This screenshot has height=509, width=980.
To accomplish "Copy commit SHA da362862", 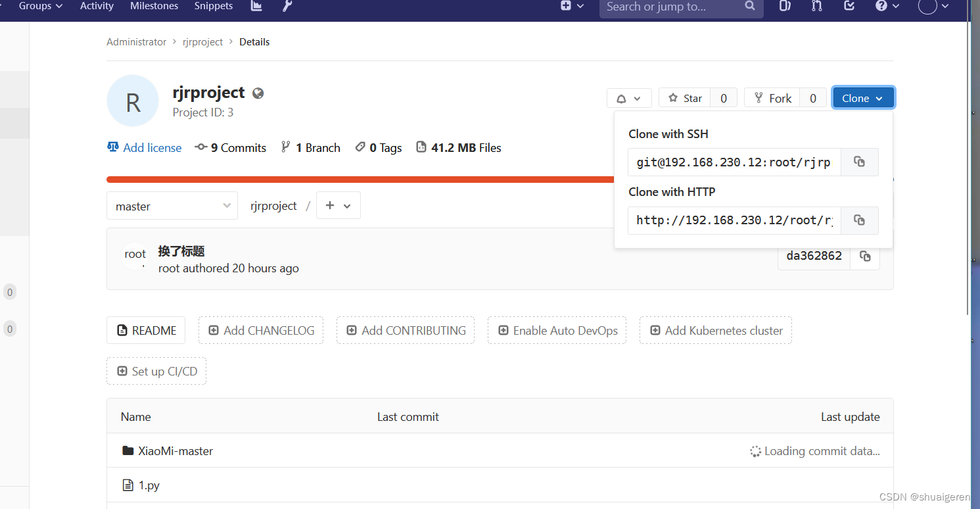I will coord(864,256).
